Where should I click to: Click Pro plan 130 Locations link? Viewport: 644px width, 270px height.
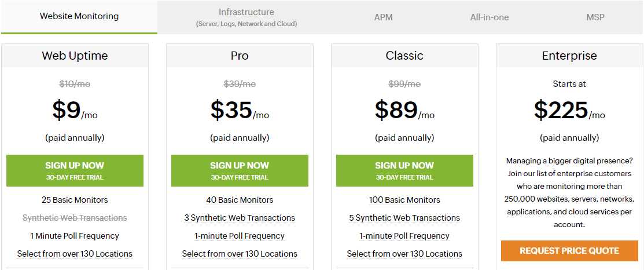(x=240, y=254)
